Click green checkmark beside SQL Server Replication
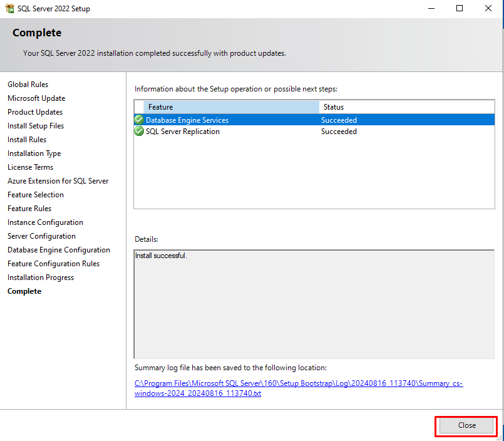 tap(139, 132)
